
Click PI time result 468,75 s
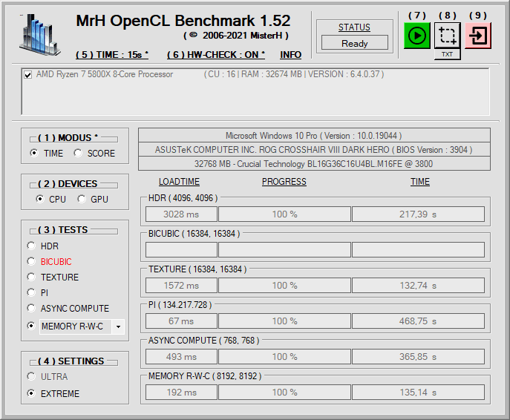click(418, 321)
